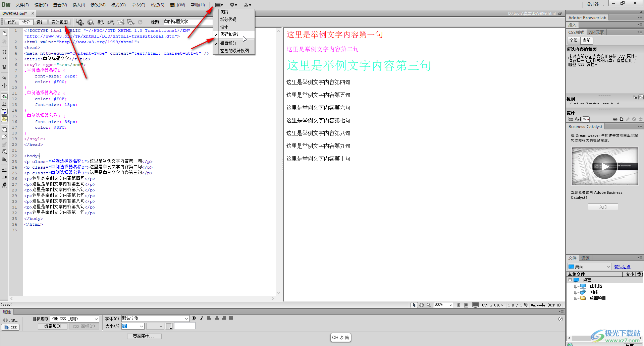Viewport: 644px width, 346px height.
Task: Click the Italic formatting icon
Action: 202,318
